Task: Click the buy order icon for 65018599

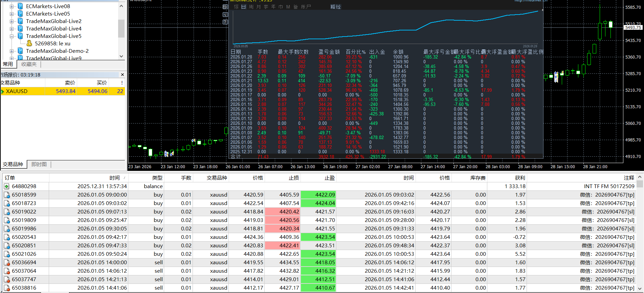Action: [x=6, y=195]
